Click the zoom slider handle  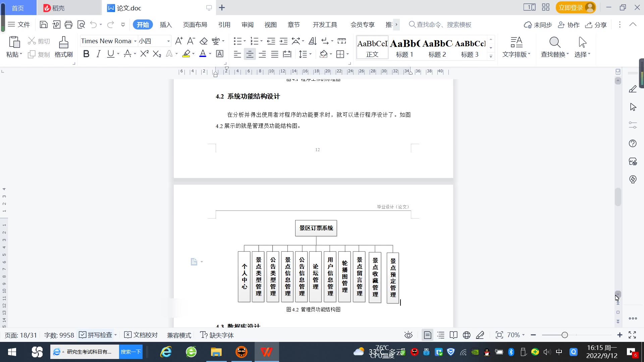565,335
